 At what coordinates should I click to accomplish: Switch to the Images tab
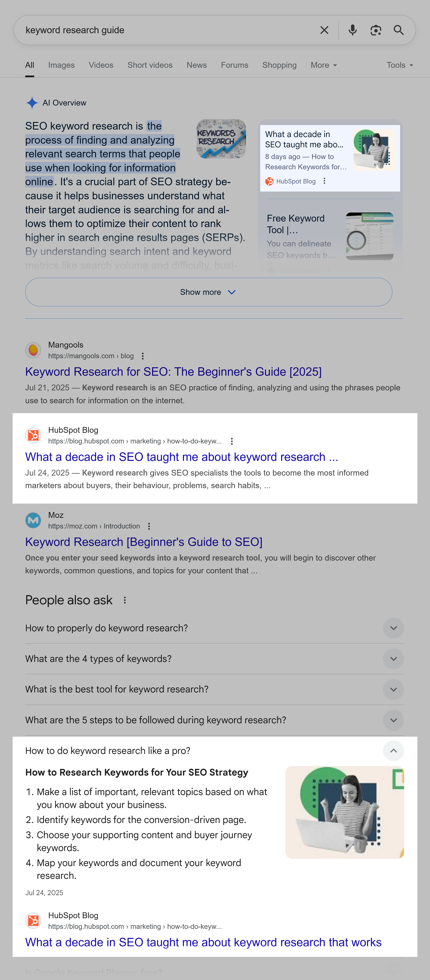coord(61,65)
